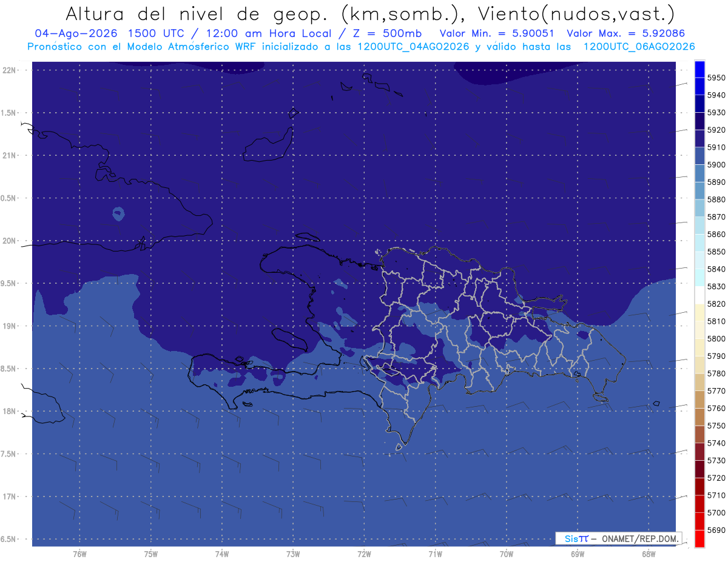This screenshot has width=728, height=562.
Task: Click the '74W' longitude label
Action: (x=222, y=554)
